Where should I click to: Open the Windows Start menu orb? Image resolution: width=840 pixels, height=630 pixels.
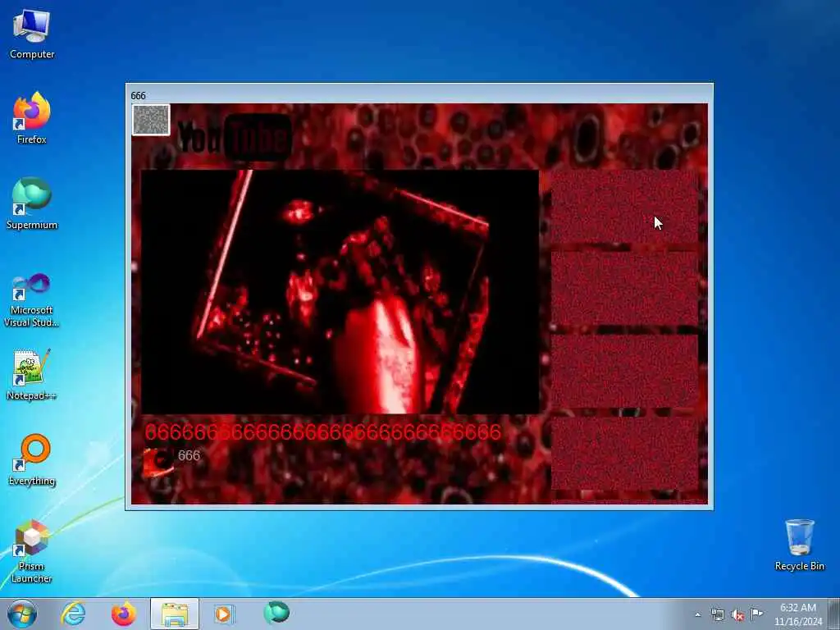tap(22, 614)
